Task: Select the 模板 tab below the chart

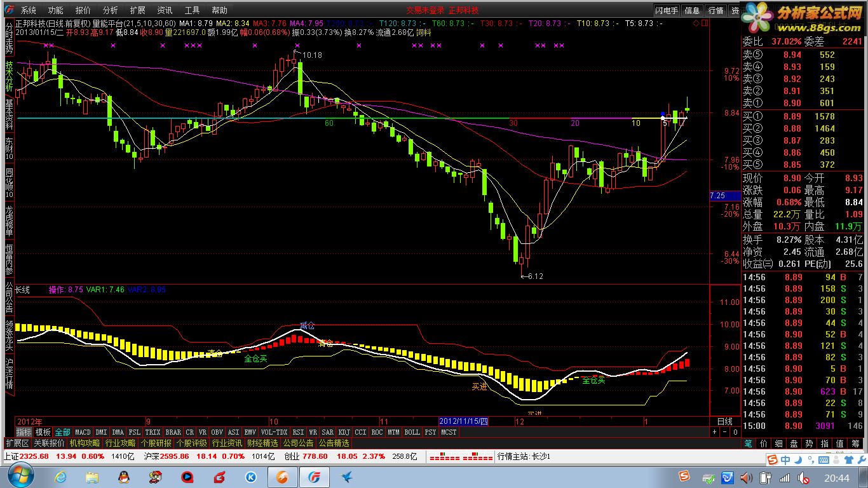Action: [43, 432]
